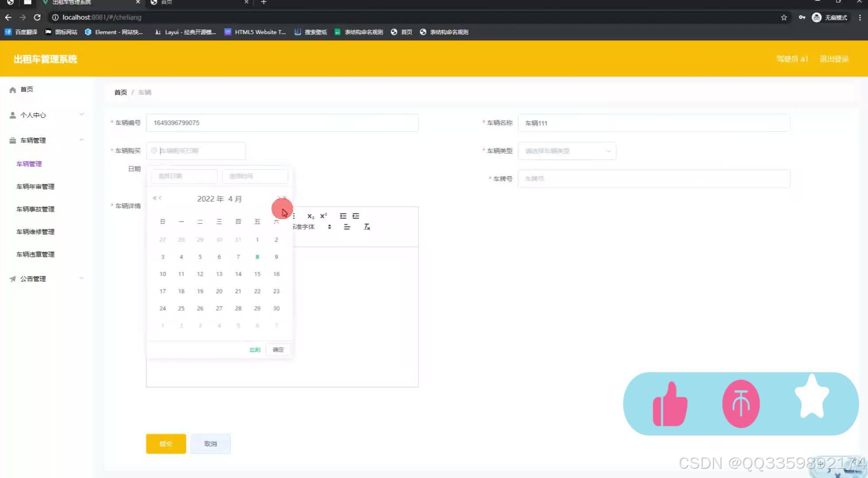Select the superscript icon in the editor toolbar
The width and height of the screenshot is (868, 478).
click(323, 216)
